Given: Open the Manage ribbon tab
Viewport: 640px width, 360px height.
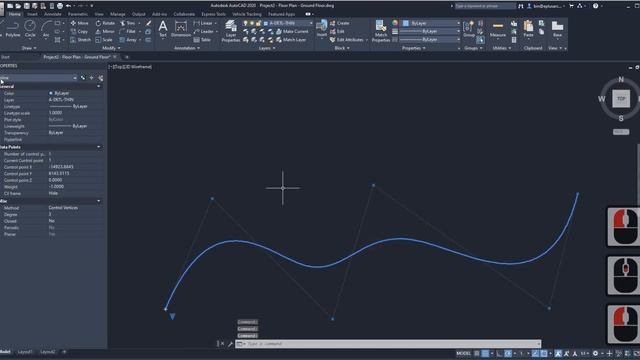Looking at the screenshot, I should (x=118, y=14).
